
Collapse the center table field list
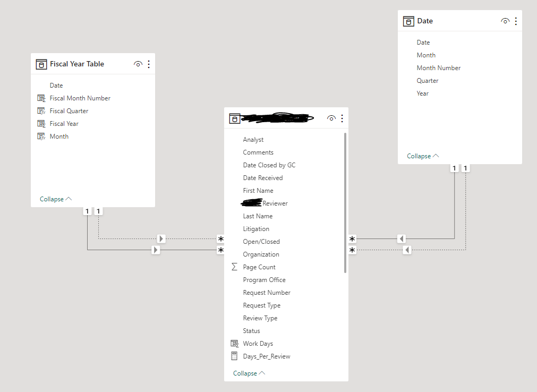click(245, 373)
